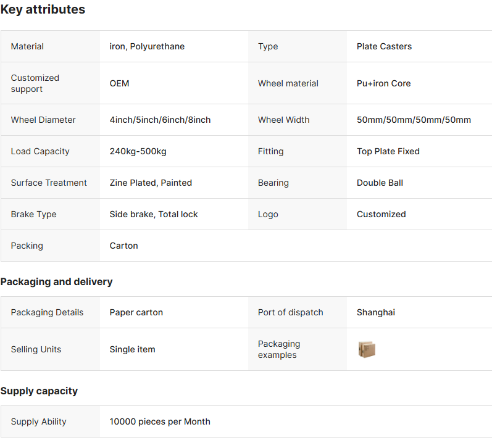Image resolution: width=492 pixels, height=448 pixels.
Task: Click the Key attributes heading
Action: (43, 10)
